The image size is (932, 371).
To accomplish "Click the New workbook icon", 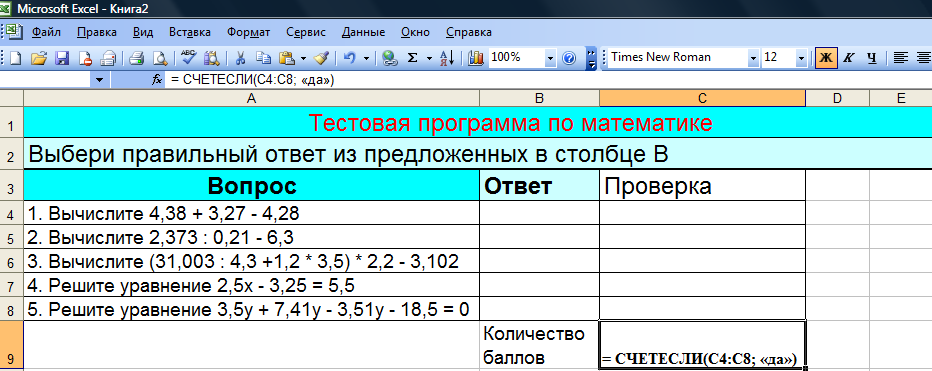I will tap(15, 58).
